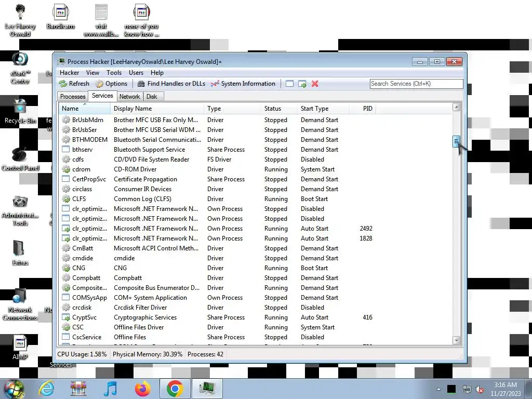532x399 pixels.
Task: Select the cdrom service gear icon
Action: point(66,169)
